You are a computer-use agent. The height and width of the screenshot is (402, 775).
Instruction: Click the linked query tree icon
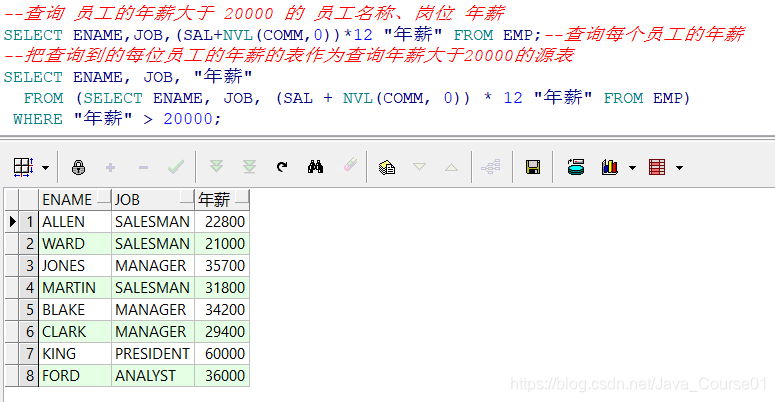tap(491, 167)
